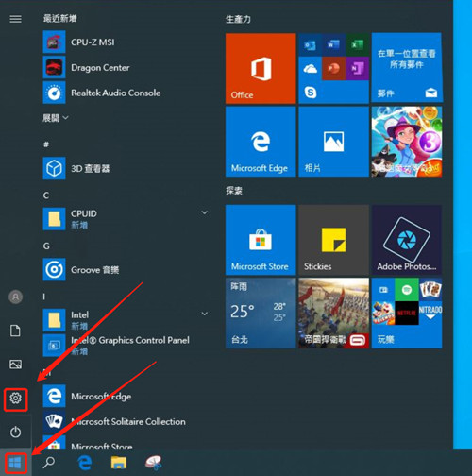This screenshot has width=472, height=476.
Task: Click the Excel icon in Office group tile
Action: click(357, 45)
